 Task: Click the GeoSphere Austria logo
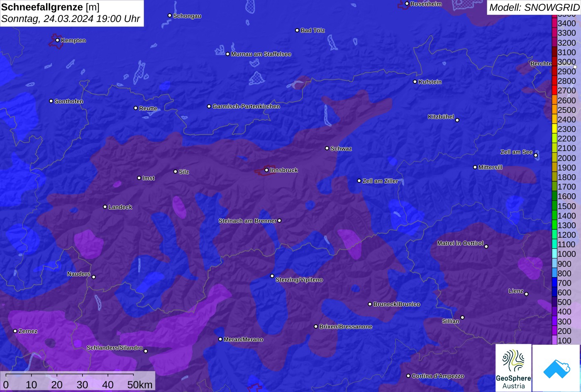[x=513, y=368]
